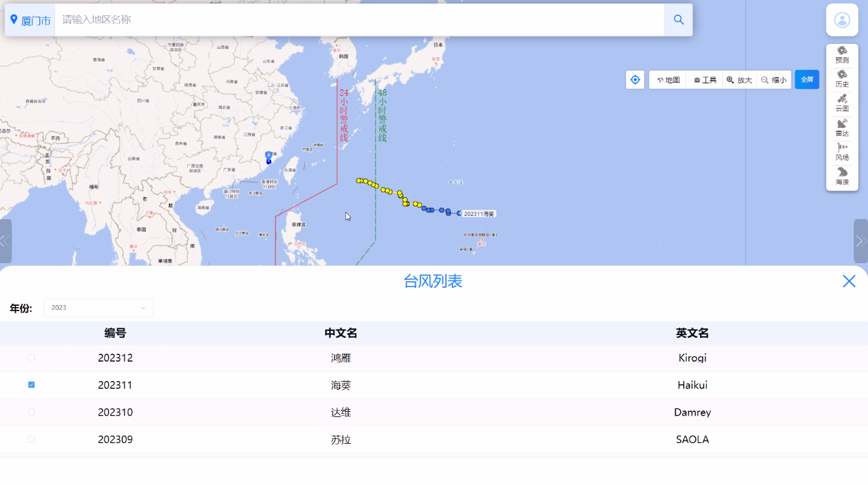This screenshot has height=485, width=868.
Task: Check the 202310 达维 typhoon checkbox
Action: click(x=31, y=412)
